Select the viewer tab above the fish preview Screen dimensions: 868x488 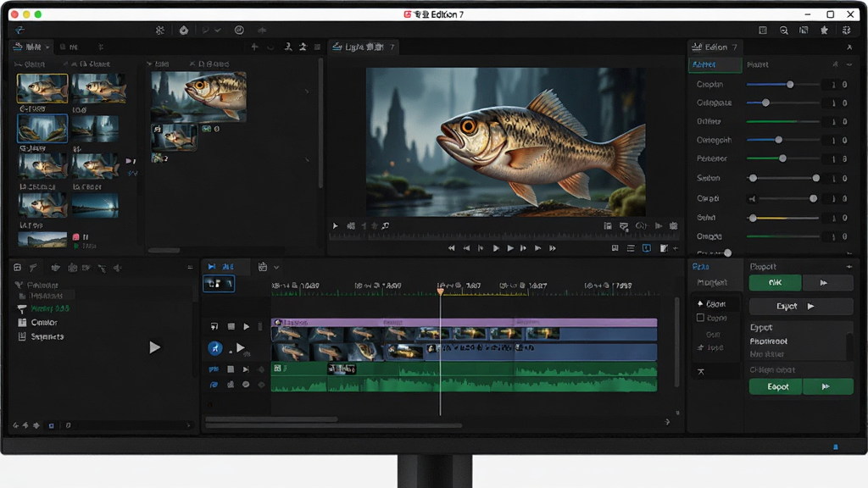(364, 47)
